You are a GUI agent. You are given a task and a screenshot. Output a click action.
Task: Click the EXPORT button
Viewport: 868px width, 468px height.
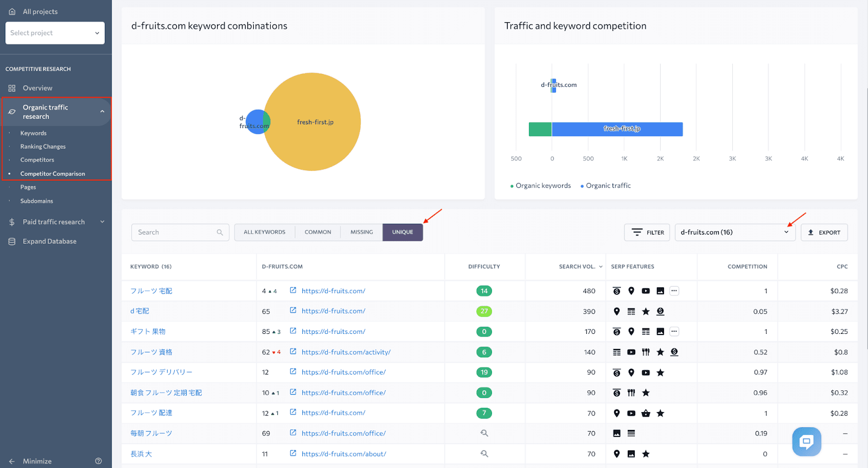824,232
